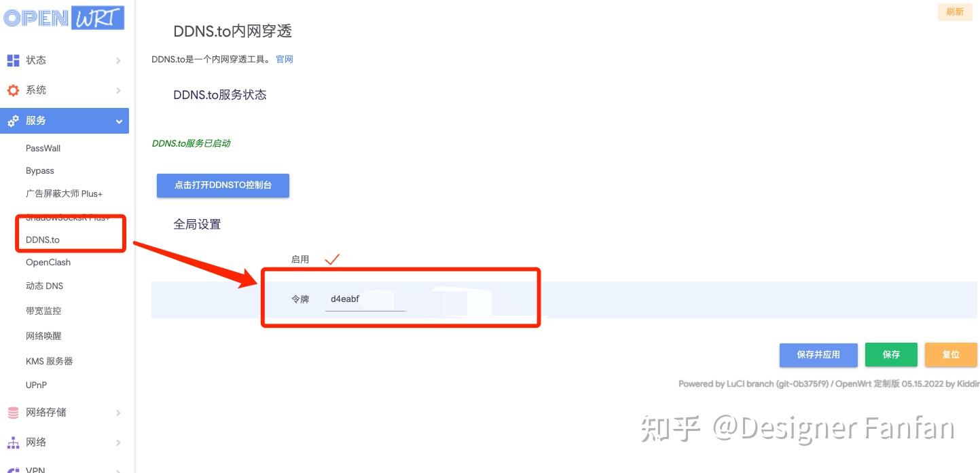Expand the VPN menu chevron
The image size is (980, 473).
118,470
